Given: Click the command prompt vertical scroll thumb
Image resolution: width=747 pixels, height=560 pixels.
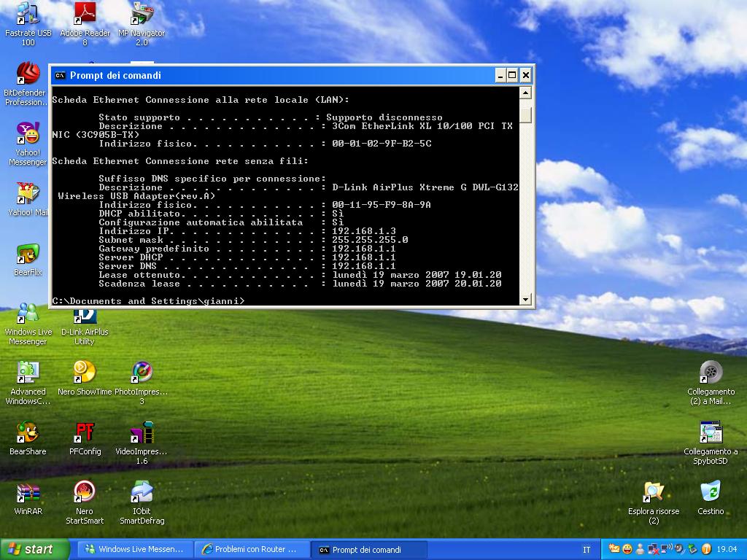Looking at the screenshot, I should tap(525, 115).
